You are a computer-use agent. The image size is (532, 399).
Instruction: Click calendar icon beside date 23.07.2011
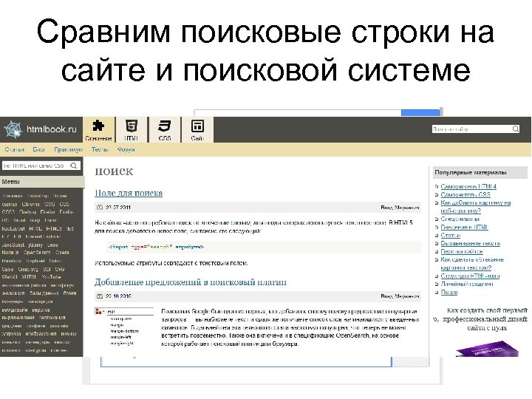click(100, 207)
